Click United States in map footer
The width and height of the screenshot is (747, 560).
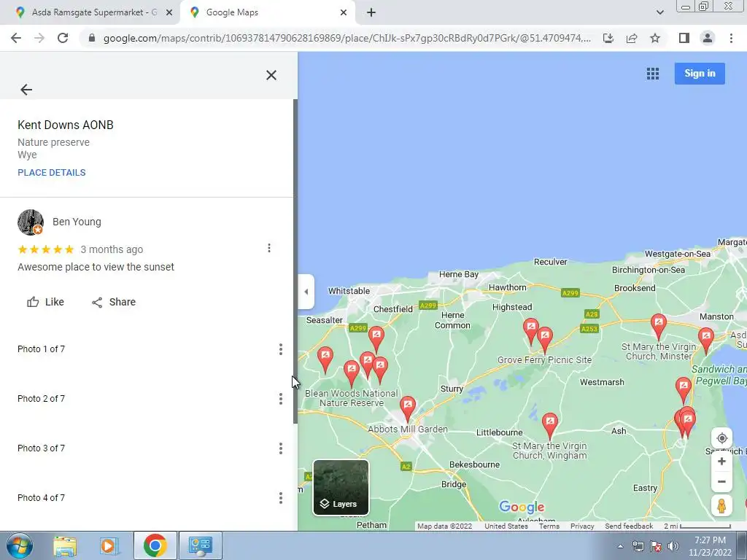[x=506, y=526]
